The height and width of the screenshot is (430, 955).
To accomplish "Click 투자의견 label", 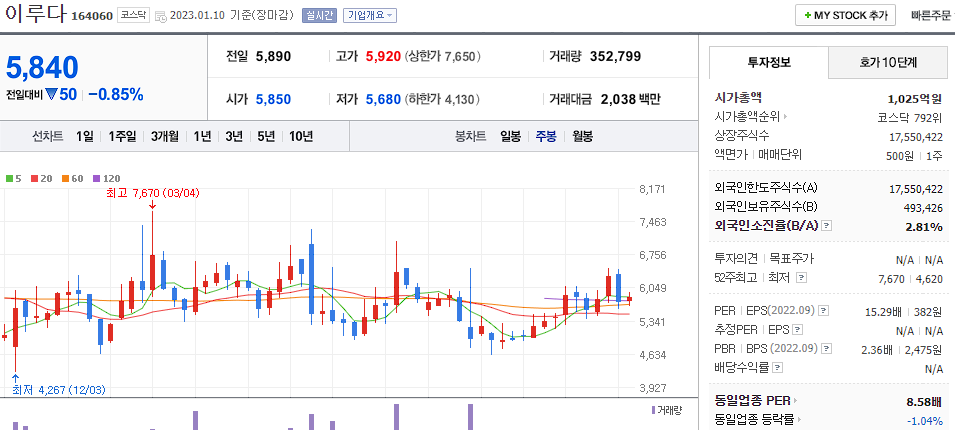I will (x=736, y=259).
